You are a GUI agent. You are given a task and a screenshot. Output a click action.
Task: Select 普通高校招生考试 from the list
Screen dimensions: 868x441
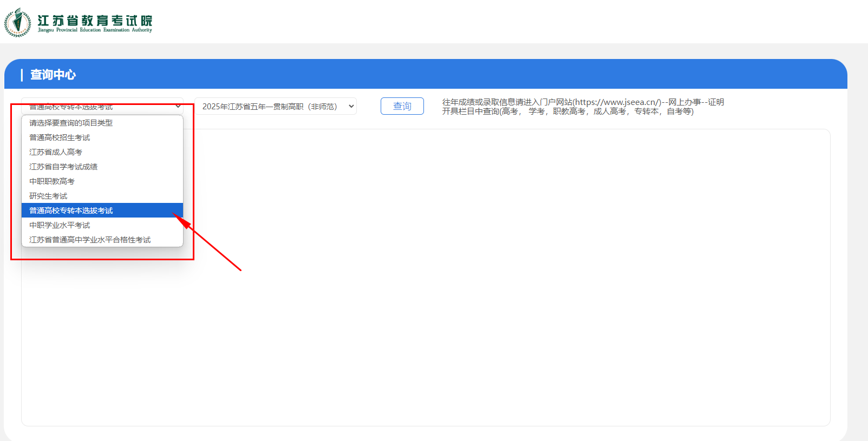pyautogui.click(x=60, y=137)
